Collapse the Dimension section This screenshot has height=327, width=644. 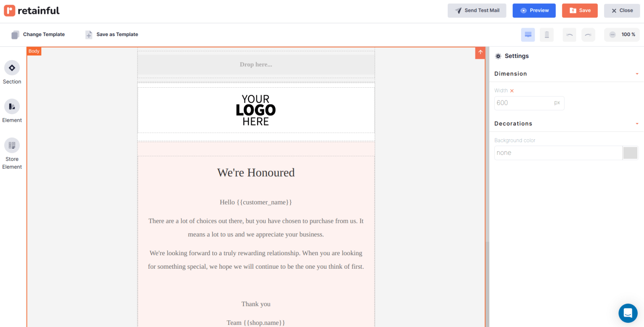[637, 73]
